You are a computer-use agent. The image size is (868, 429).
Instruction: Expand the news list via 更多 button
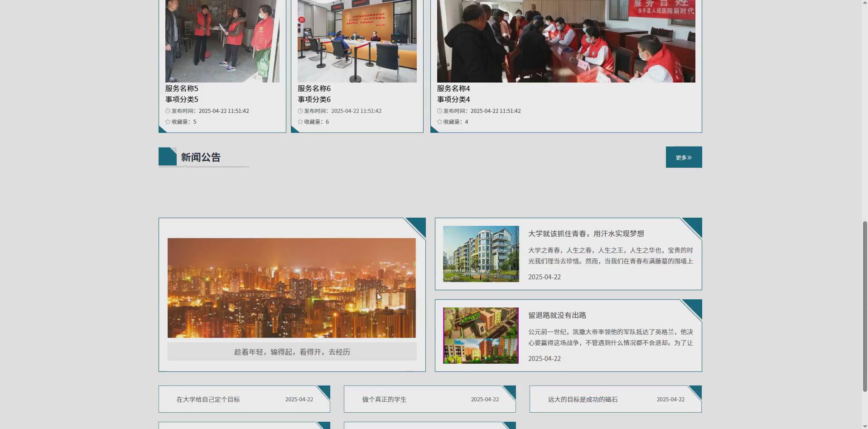pos(683,157)
